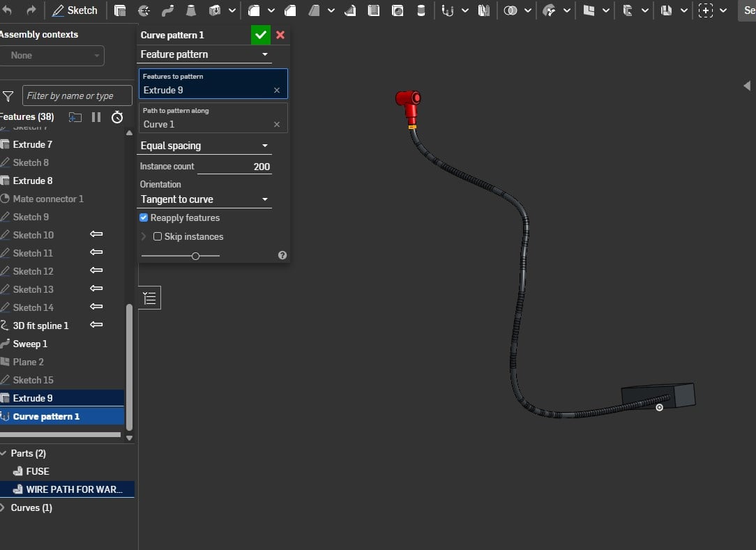Uncheck Reapply features checkbox

tap(144, 218)
